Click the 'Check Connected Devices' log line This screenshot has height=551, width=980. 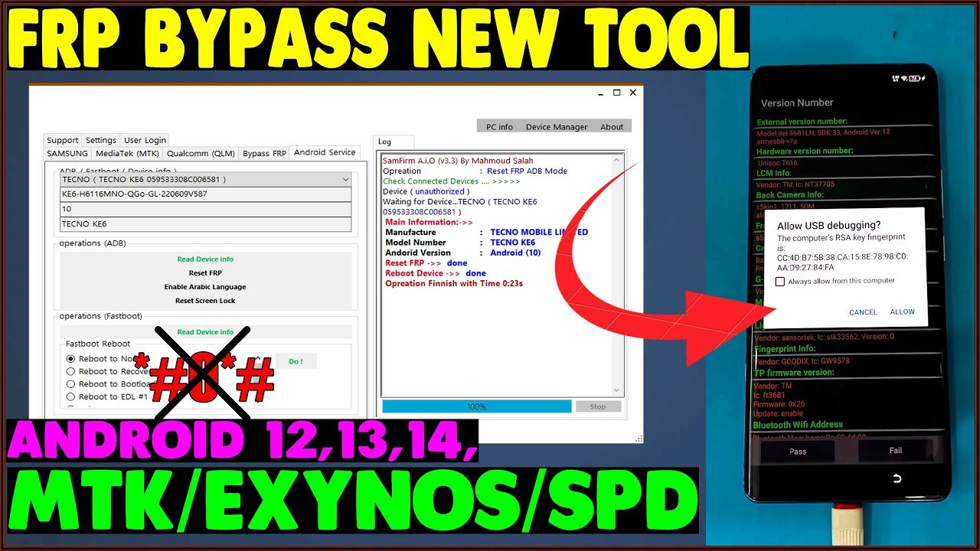pos(451,181)
